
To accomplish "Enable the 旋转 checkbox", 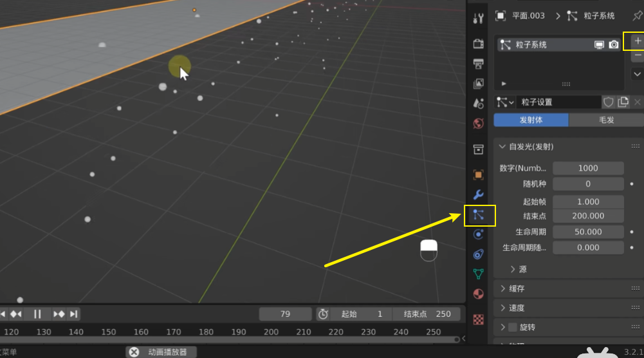I will [x=513, y=327].
